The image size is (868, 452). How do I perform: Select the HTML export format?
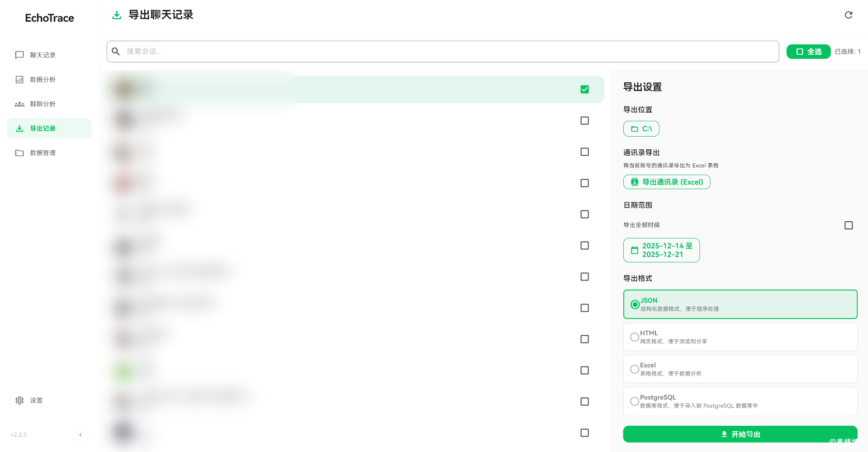click(x=635, y=337)
